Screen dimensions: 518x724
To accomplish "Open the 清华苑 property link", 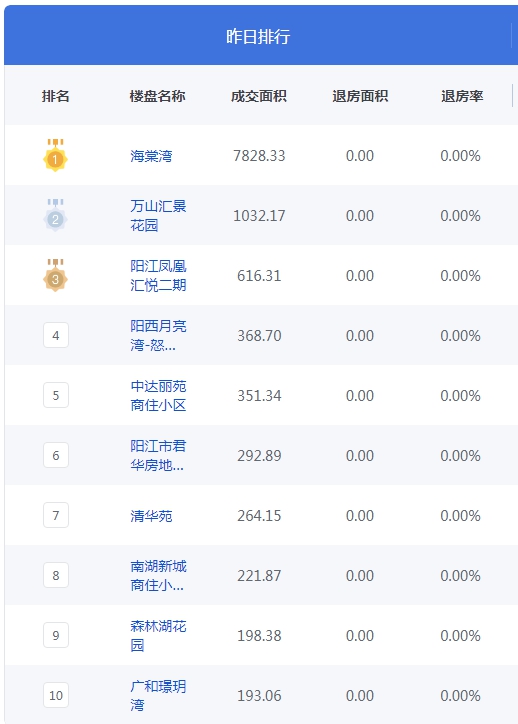I will (151, 516).
